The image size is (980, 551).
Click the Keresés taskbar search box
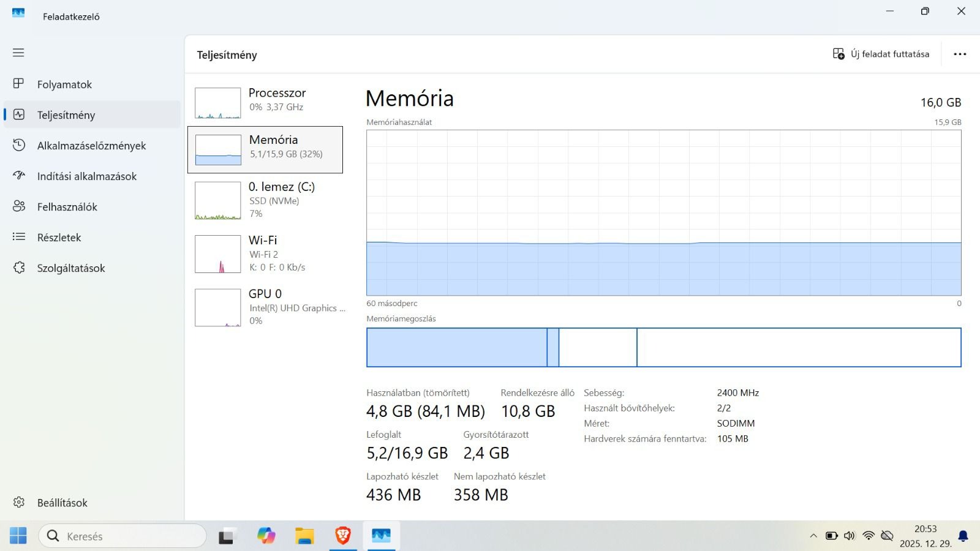click(123, 536)
